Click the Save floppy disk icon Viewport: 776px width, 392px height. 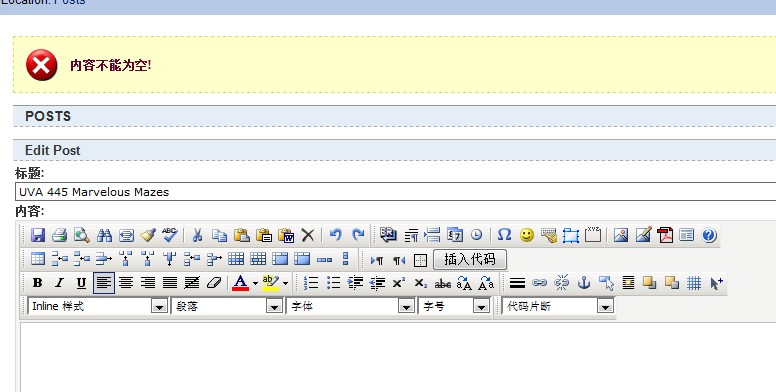pyautogui.click(x=38, y=235)
